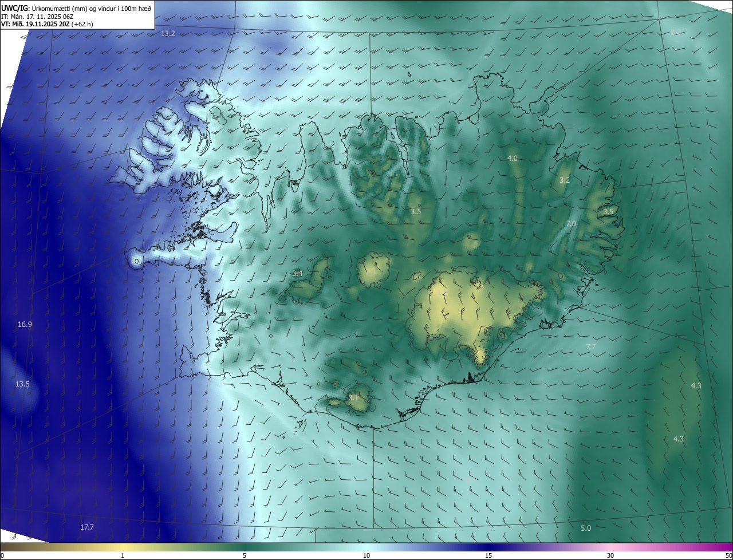This screenshot has width=733, height=560.
Task: Click the color scale tick label 15
Action: (488, 556)
